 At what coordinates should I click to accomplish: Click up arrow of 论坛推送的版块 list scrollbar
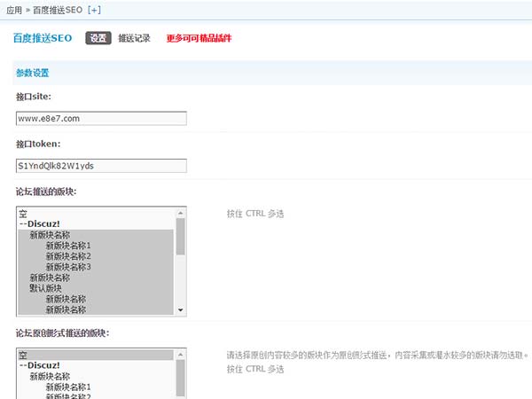[181, 213]
